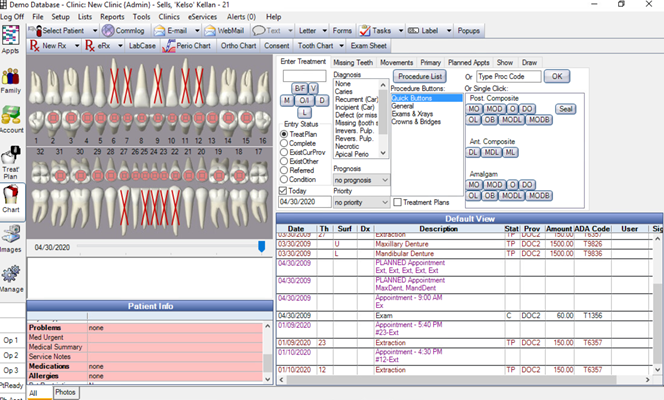This screenshot has height=400, width=664.
Task: Open the Reports menu
Action: (112, 17)
